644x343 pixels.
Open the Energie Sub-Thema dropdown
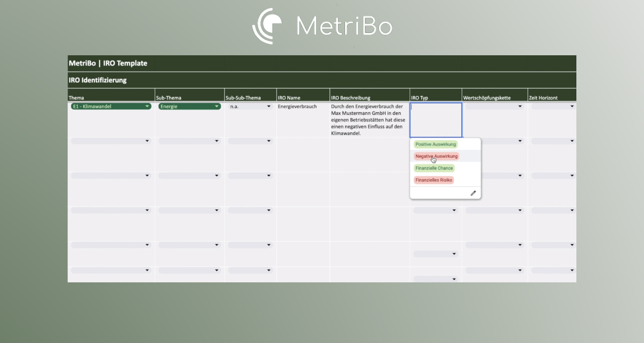189,106
